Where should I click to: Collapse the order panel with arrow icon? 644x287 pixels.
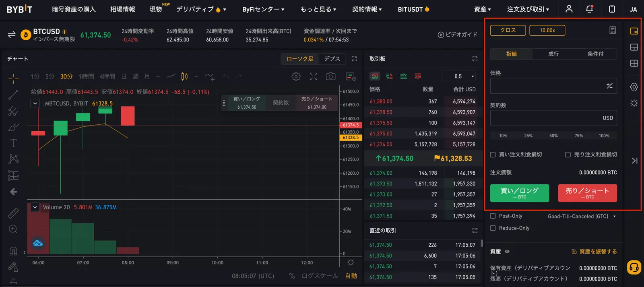[x=634, y=161]
